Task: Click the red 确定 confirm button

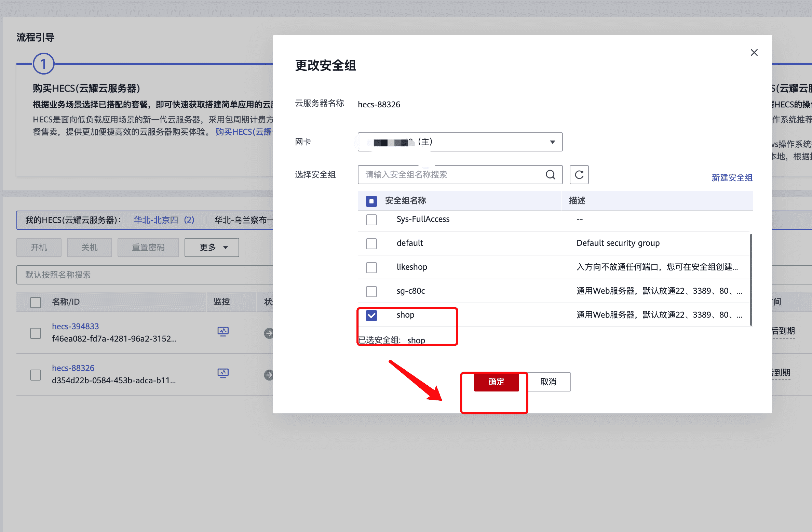Action: tap(496, 382)
